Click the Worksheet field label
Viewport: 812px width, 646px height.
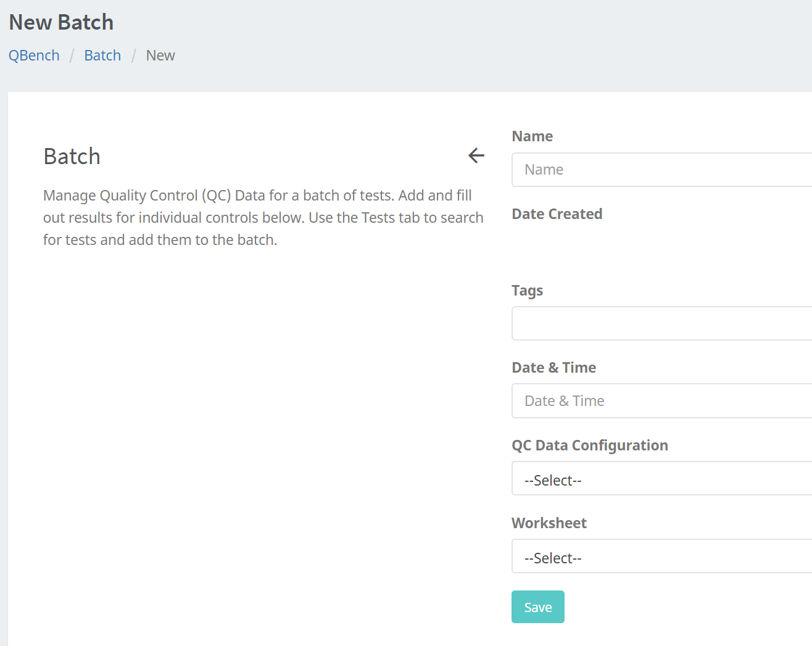pyautogui.click(x=549, y=523)
